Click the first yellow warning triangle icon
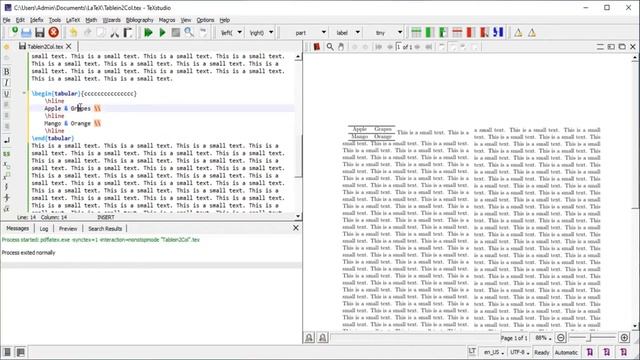The width and height of the screenshot is (640, 360). pos(518,33)
